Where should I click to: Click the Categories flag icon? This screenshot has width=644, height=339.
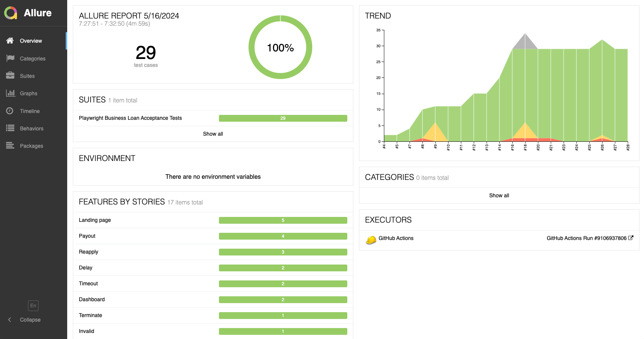[x=10, y=58]
